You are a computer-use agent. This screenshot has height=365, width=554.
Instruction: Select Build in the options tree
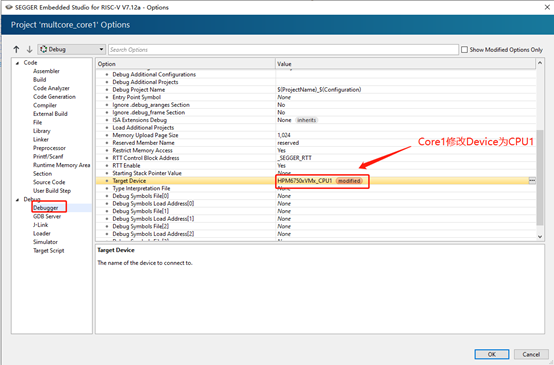tap(40, 80)
